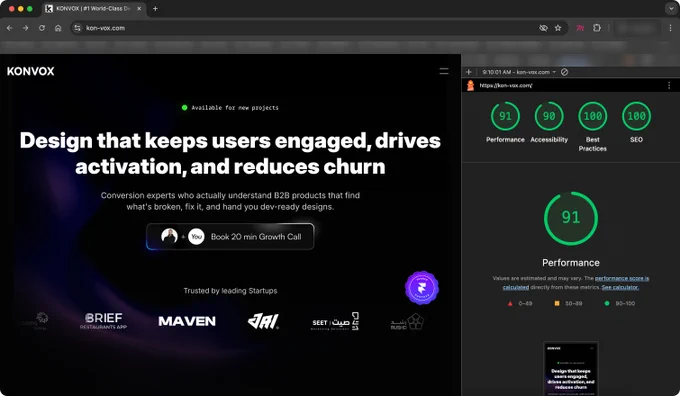Click the 90–100 green legend entry
Viewport: 680px width, 396px height.
(620, 303)
